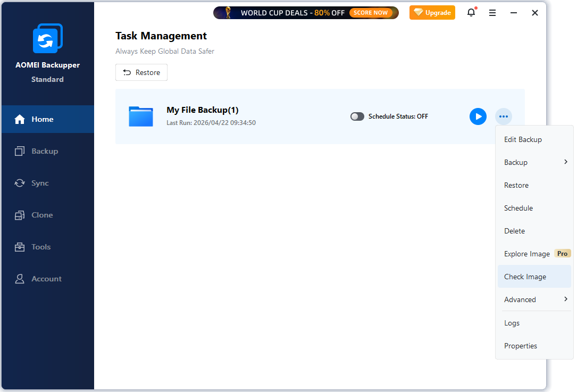Open the Backup section in sidebar

tap(48, 151)
